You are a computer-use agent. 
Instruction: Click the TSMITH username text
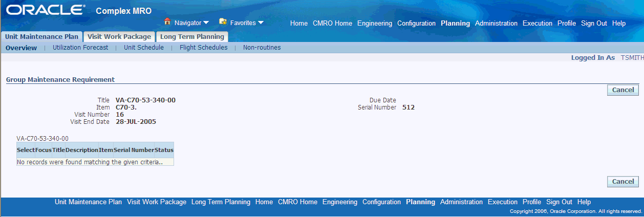click(632, 58)
